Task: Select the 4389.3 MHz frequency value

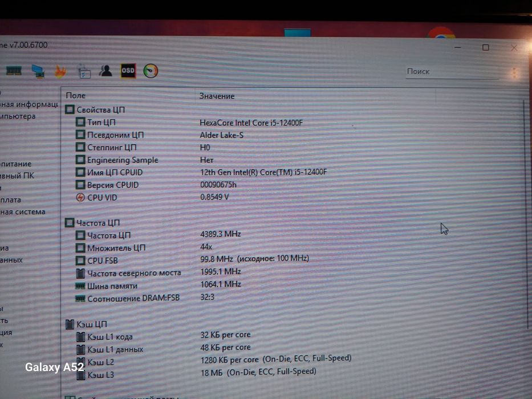Action: 221,234
